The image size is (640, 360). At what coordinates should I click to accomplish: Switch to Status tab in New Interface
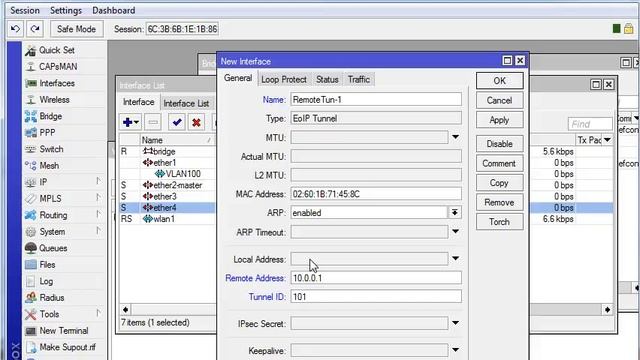click(x=327, y=80)
